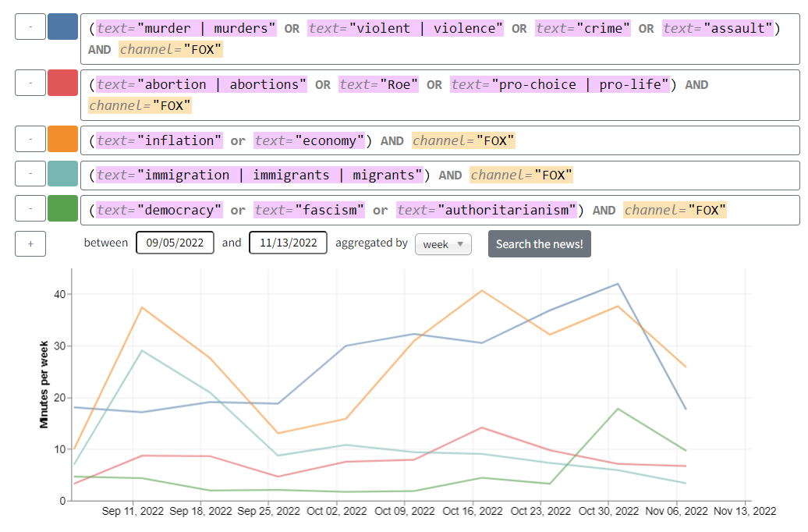Click the Oct 30, 2022 axis label

click(x=608, y=512)
